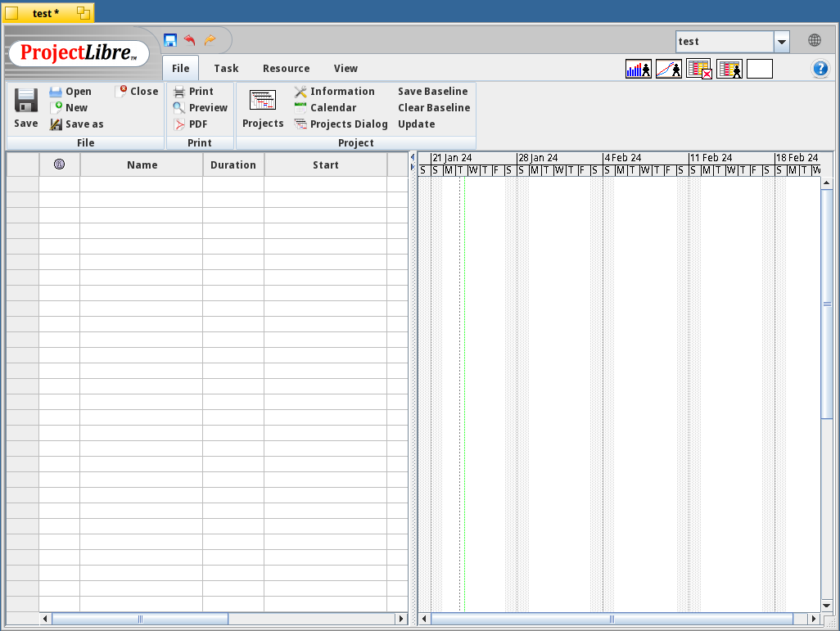
Task: Select the test * window tab
Action: tap(49, 13)
